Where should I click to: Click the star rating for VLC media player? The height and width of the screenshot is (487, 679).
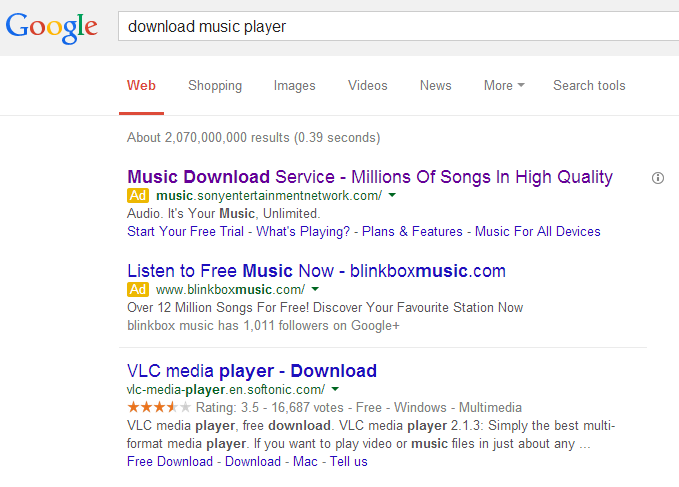[x=158, y=407]
